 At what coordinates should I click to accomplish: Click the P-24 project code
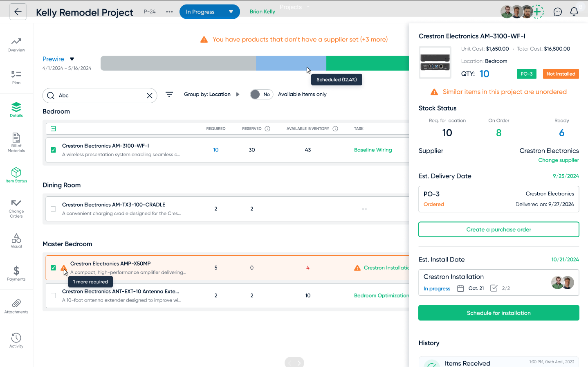150,12
